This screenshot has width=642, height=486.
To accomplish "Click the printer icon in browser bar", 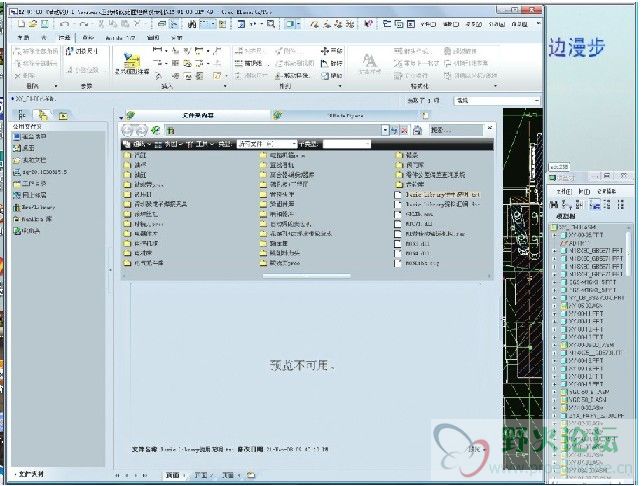I will point(417,131).
